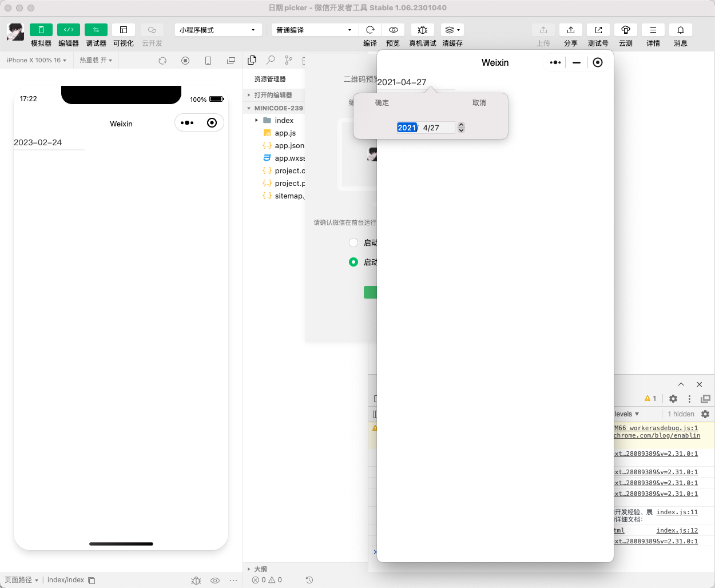Viewport: 715px width, 588px height.
Task: Select the unselected 启动 radio option
Action: (353, 243)
